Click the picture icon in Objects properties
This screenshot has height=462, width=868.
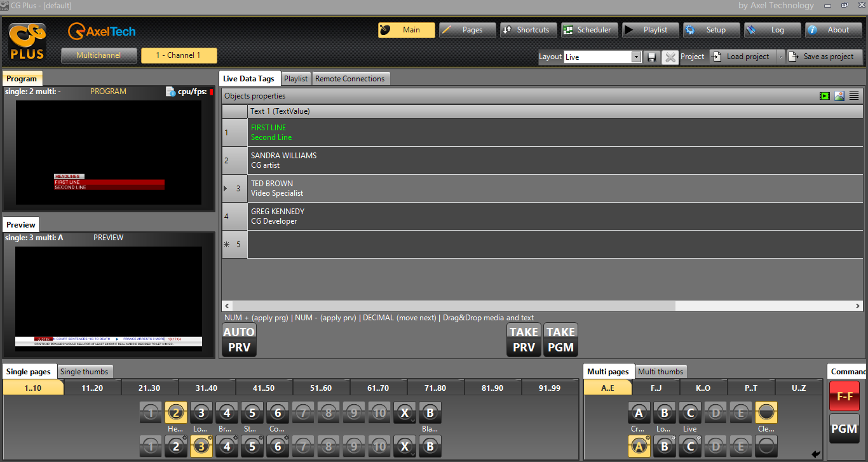pyautogui.click(x=839, y=96)
